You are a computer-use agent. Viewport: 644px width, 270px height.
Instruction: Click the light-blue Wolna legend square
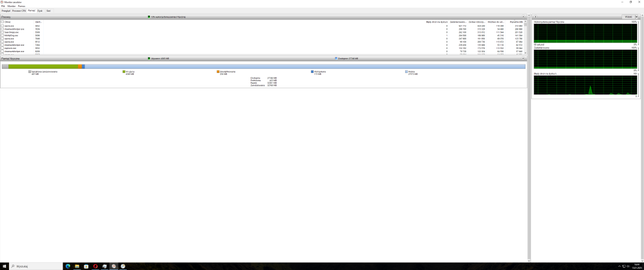(x=406, y=72)
